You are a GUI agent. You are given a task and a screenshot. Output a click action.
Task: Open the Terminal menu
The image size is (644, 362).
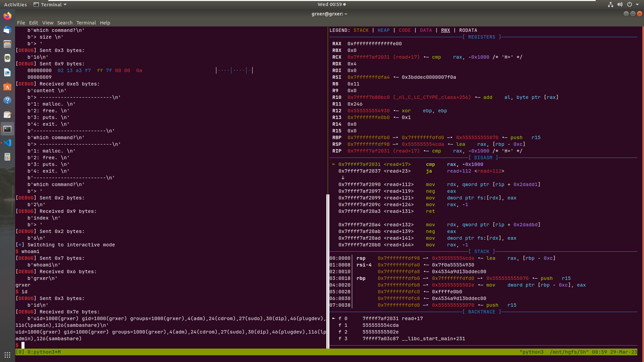click(86, 23)
